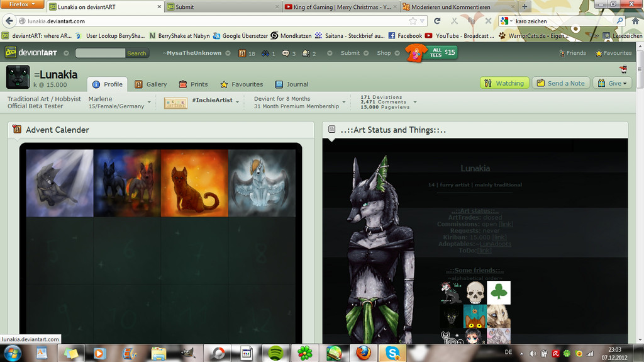The width and height of the screenshot is (644, 362).
Task: Click the All Tees $15 shirt banner
Action: point(431,53)
